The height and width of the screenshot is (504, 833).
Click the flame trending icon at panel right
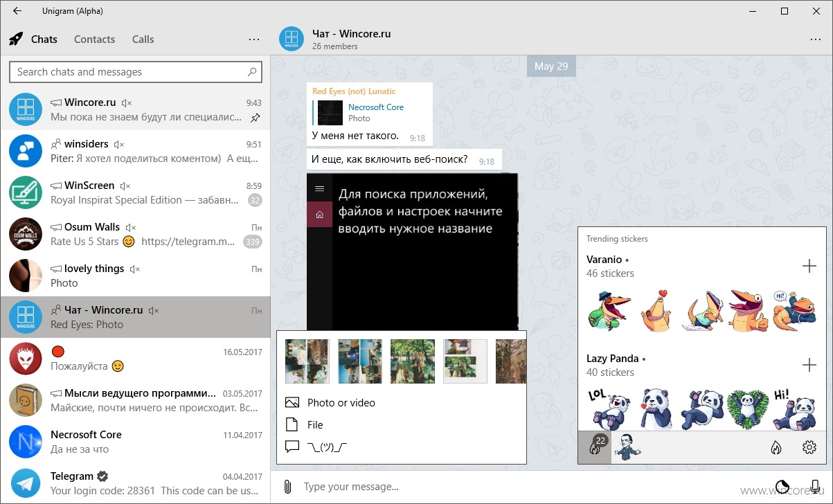(776, 448)
